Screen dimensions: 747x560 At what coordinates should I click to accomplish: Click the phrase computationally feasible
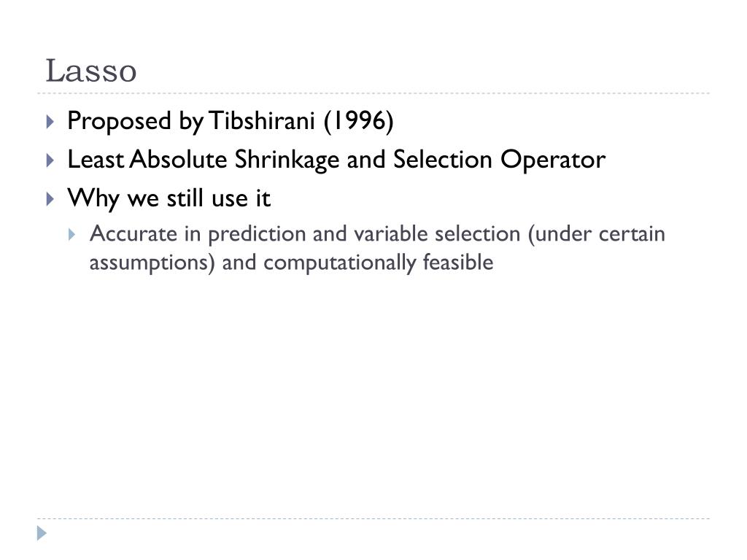[379, 262]
